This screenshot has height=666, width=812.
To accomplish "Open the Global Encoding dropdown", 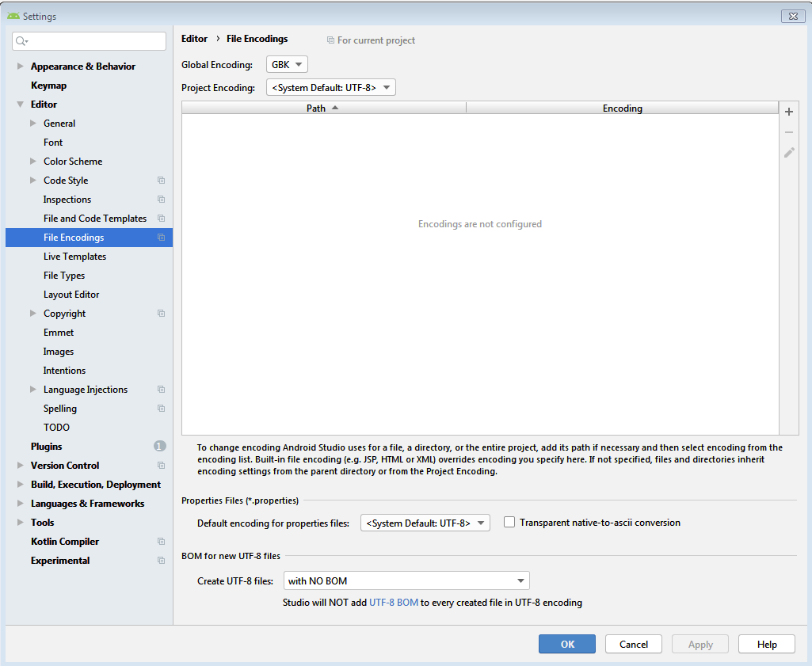I will 287,64.
